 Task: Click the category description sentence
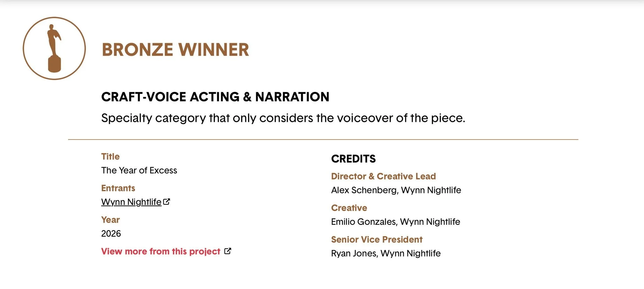click(283, 118)
